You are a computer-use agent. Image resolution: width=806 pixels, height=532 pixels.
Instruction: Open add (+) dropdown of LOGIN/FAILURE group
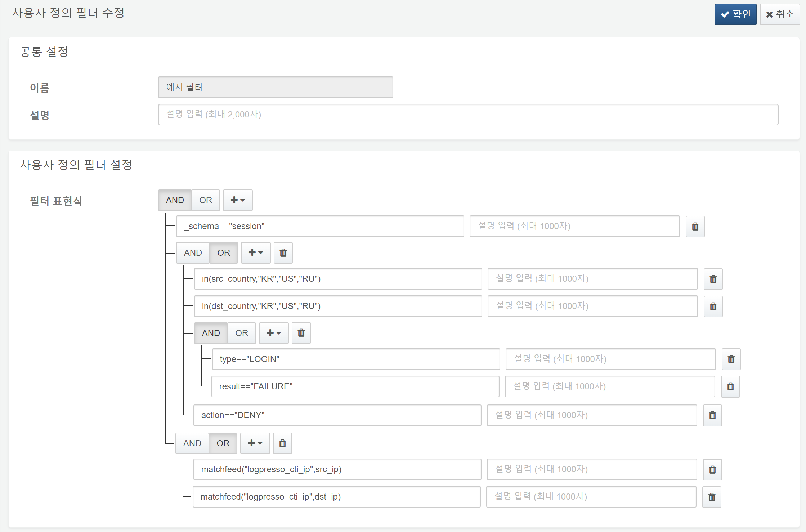point(274,333)
